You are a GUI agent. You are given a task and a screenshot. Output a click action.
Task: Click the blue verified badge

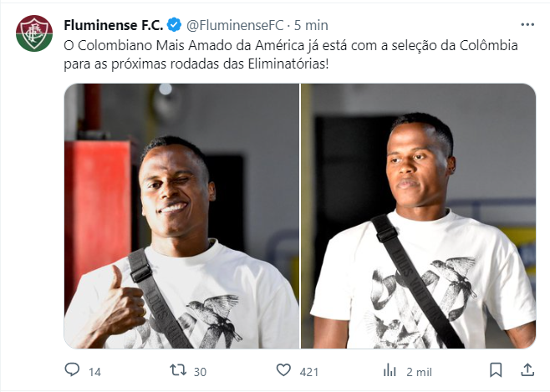click(x=174, y=25)
